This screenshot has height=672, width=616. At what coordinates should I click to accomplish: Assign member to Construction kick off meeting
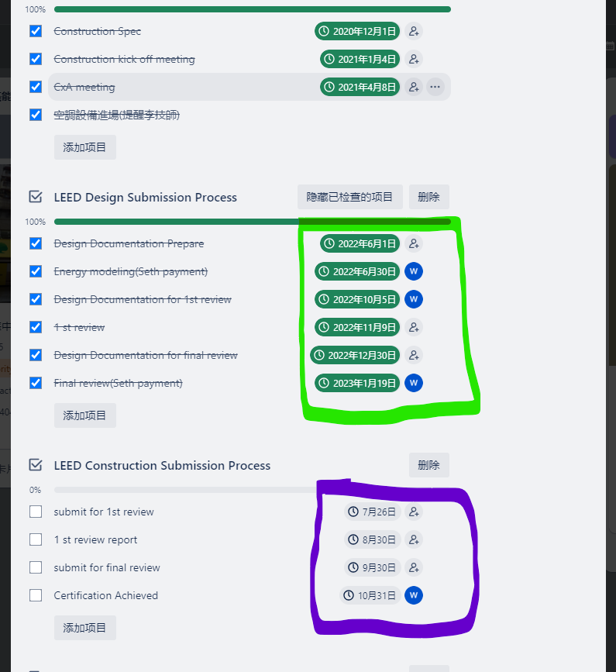414,59
